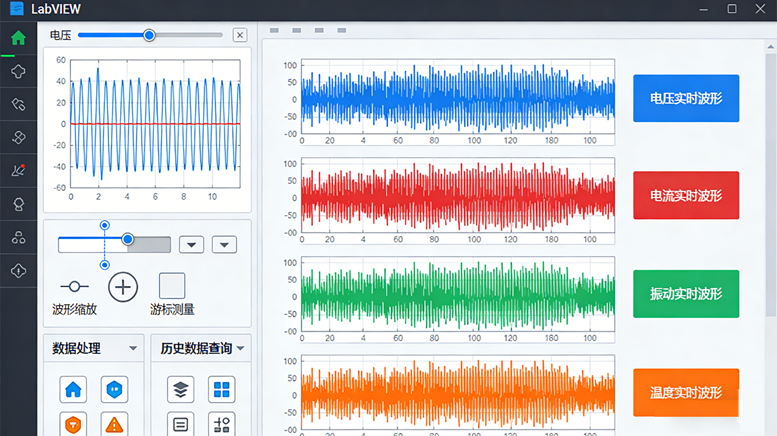Toggle the 波形缩放 slider switch icon
Viewport: 777px width, 436px height.
[74, 287]
